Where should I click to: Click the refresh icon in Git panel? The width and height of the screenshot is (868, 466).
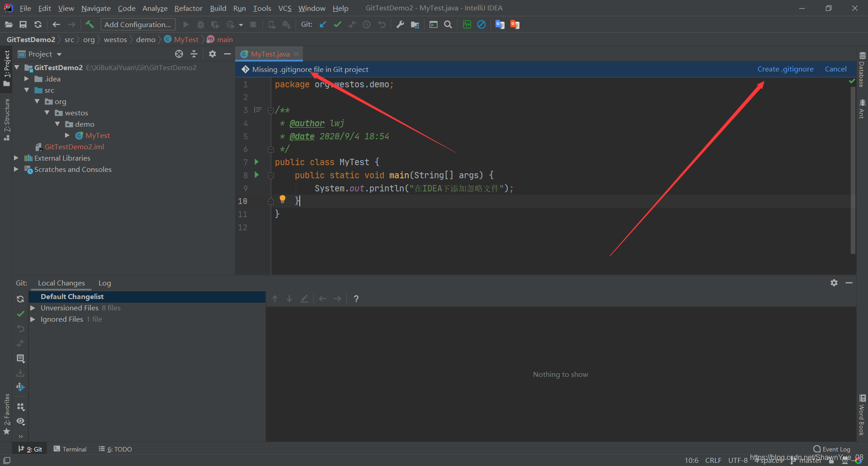pyautogui.click(x=20, y=299)
